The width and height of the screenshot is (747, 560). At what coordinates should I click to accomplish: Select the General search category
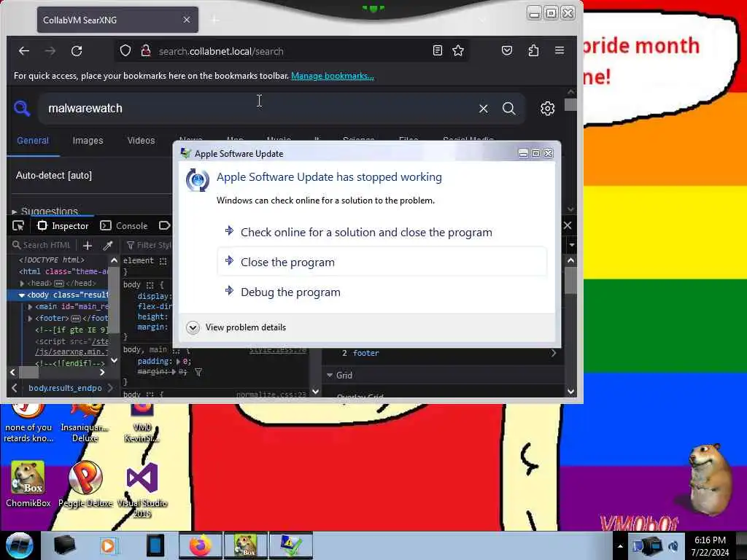pyautogui.click(x=33, y=141)
